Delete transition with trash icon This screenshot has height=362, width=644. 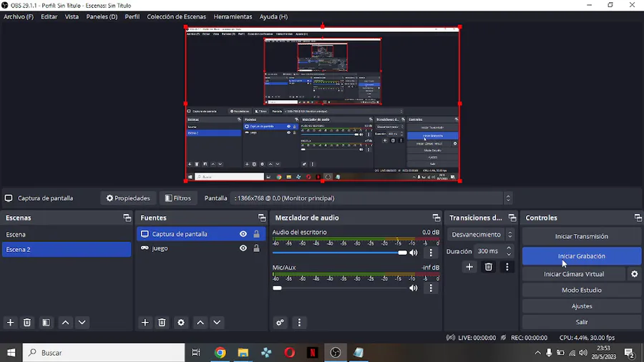pos(488,267)
